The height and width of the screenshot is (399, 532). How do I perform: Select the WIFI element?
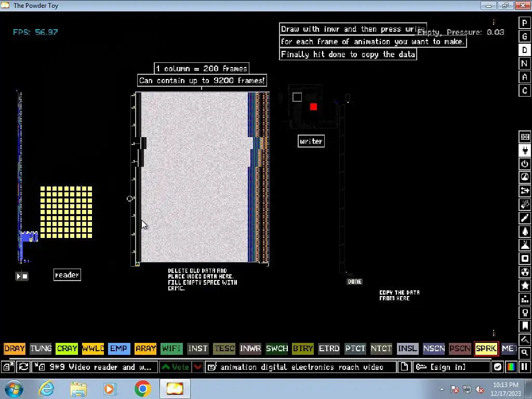point(171,349)
